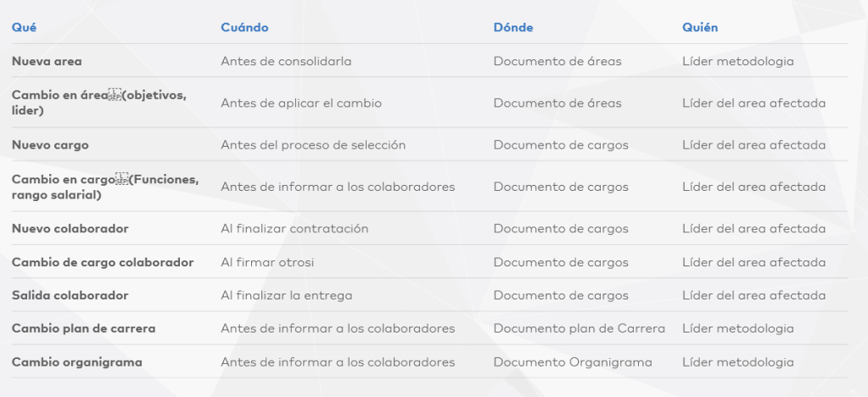Viewport: 868px width, 397px height.
Task: Click the "Dónde" column header
Action: pyautogui.click(x=513, y=27)
